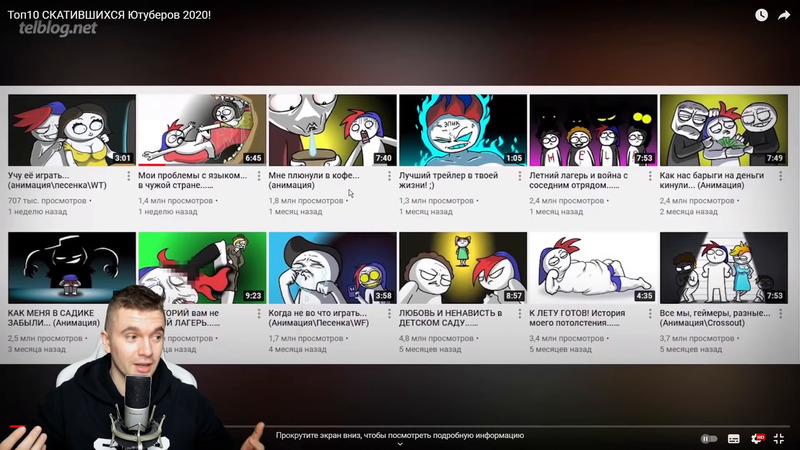The width and height of the screenshot is (800, 450).
Task: Open 'ЛЮБОВЬ И НЕНАВИСТЬ В ДЕТСКОМ САДУ' thumbnail
Action: (462, 267)
